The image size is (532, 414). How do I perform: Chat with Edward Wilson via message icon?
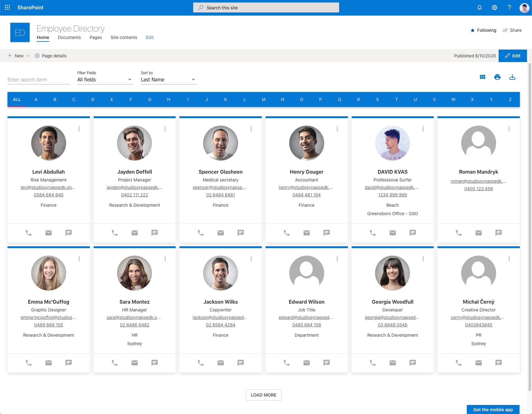(x=327, y=363)
